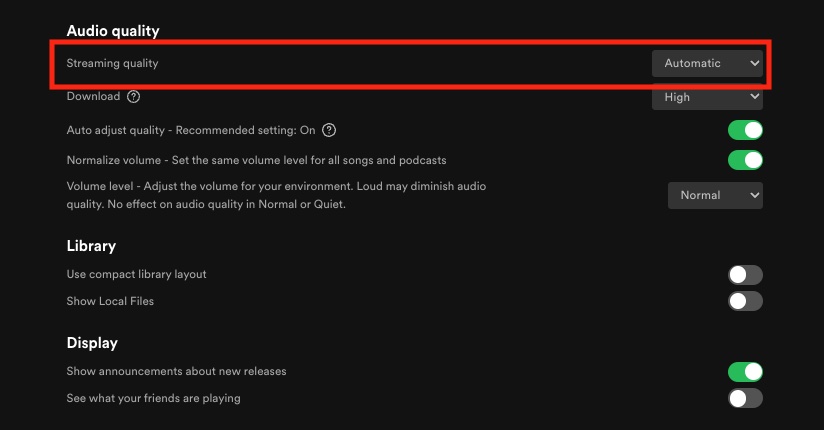Disable announcements about new releases toggle

click(745, 372)
